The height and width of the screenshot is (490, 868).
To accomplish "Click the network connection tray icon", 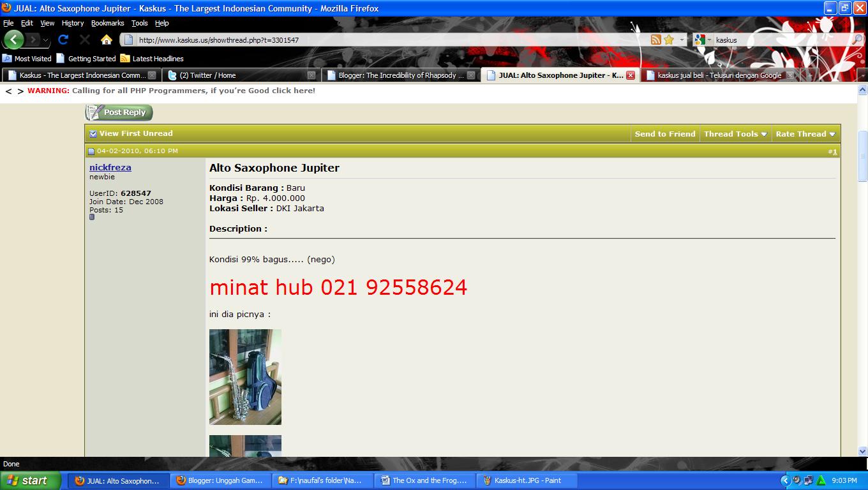I will point(808,480).
